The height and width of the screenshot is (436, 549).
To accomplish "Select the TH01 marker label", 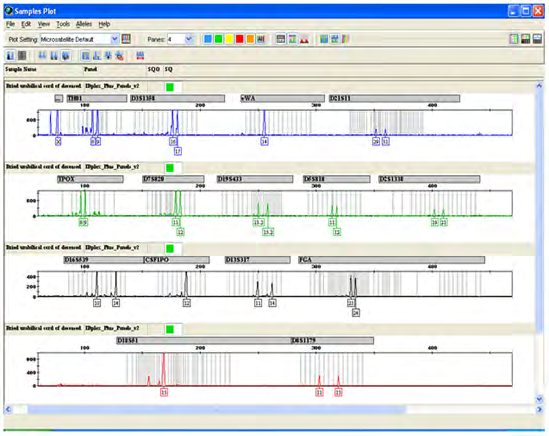I will point(97,98).
